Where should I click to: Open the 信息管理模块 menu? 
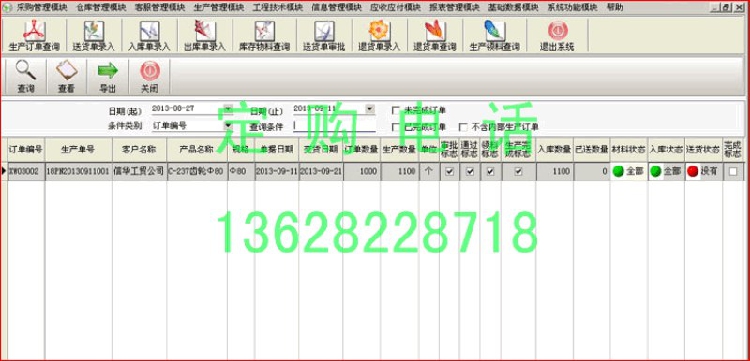coord(336,8)
